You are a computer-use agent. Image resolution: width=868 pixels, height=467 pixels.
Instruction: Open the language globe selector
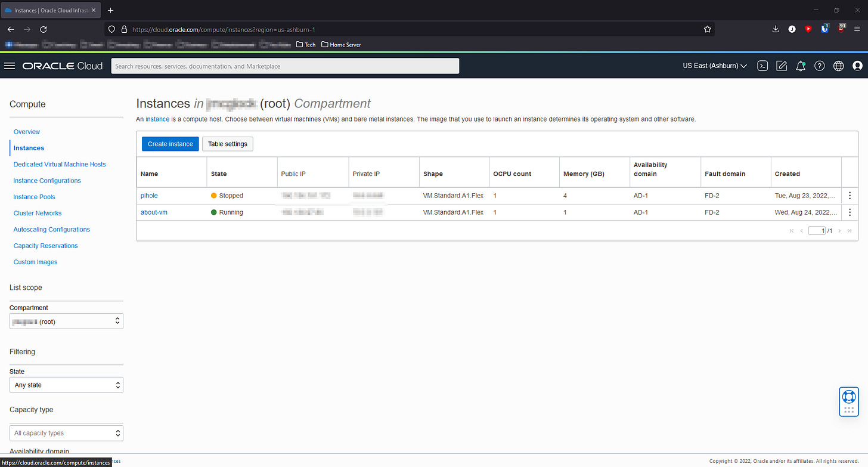839,66
